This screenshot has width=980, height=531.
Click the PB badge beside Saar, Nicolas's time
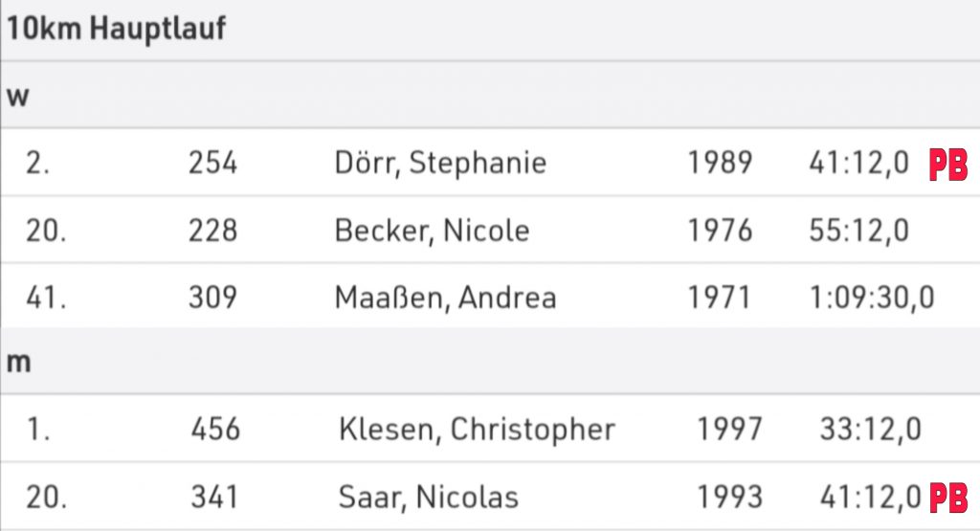948,498
